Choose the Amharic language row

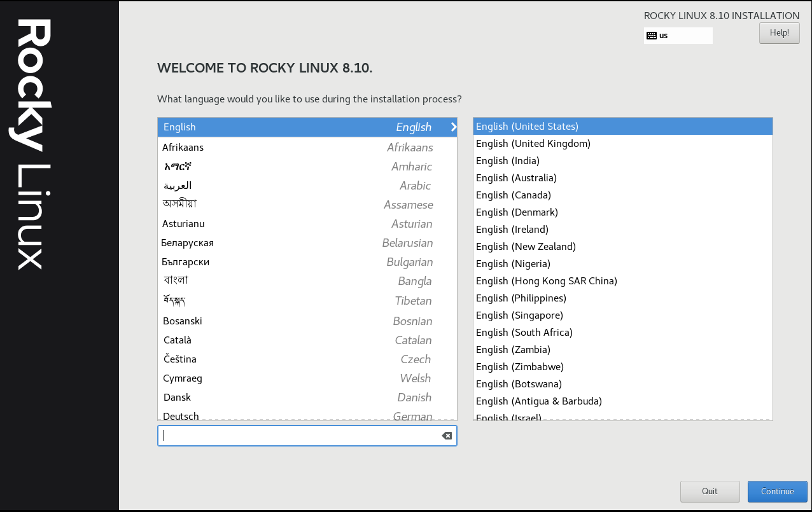pyautogui.click(x=307, y=166)
